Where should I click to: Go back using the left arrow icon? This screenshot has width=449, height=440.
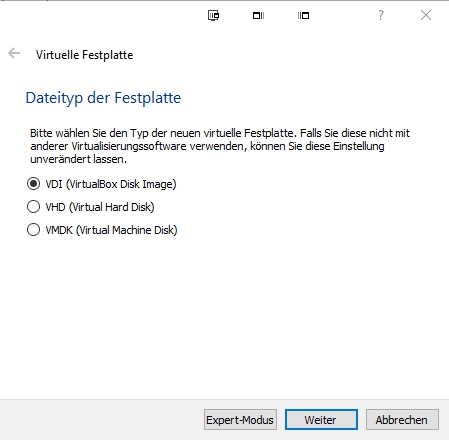tap(14, 53)
